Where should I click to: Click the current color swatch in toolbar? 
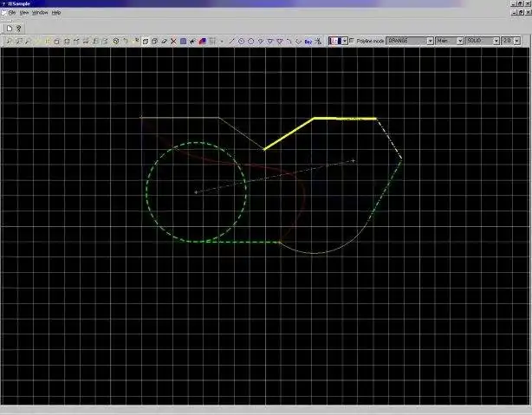[x=335, y=41]
